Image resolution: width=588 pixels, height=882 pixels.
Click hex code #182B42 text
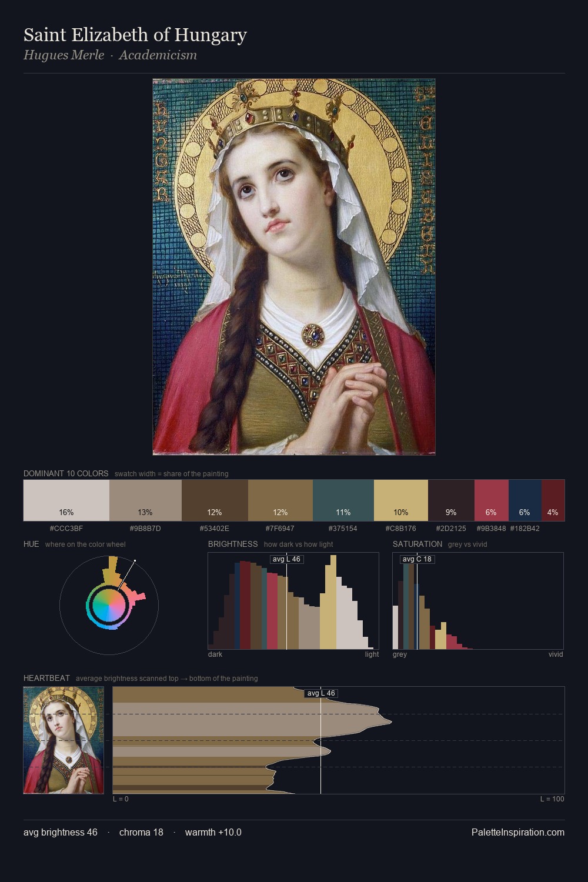coord(524,529)
